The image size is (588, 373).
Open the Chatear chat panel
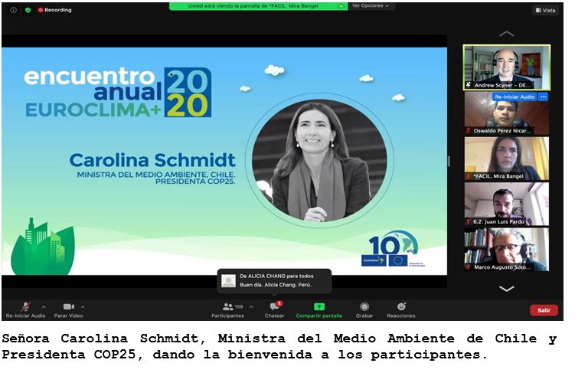[275, 310]
